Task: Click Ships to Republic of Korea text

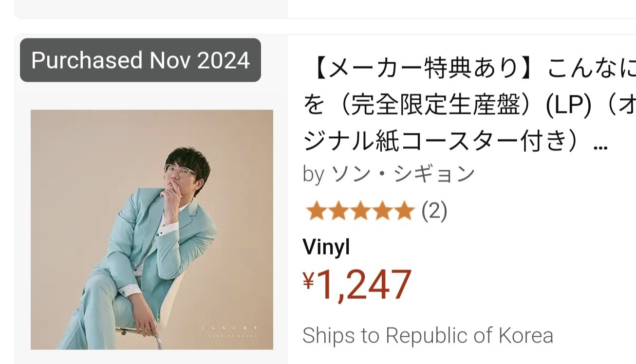Action: [x=428, y=335]
